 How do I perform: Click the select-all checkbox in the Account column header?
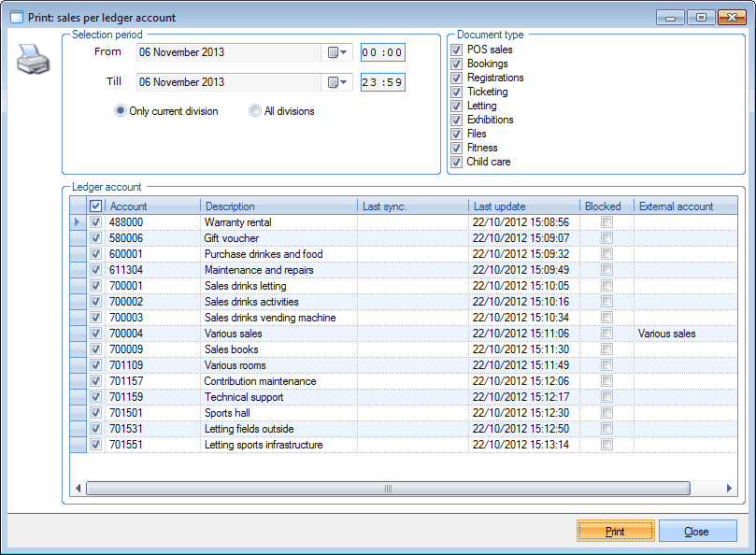[96, 206]
